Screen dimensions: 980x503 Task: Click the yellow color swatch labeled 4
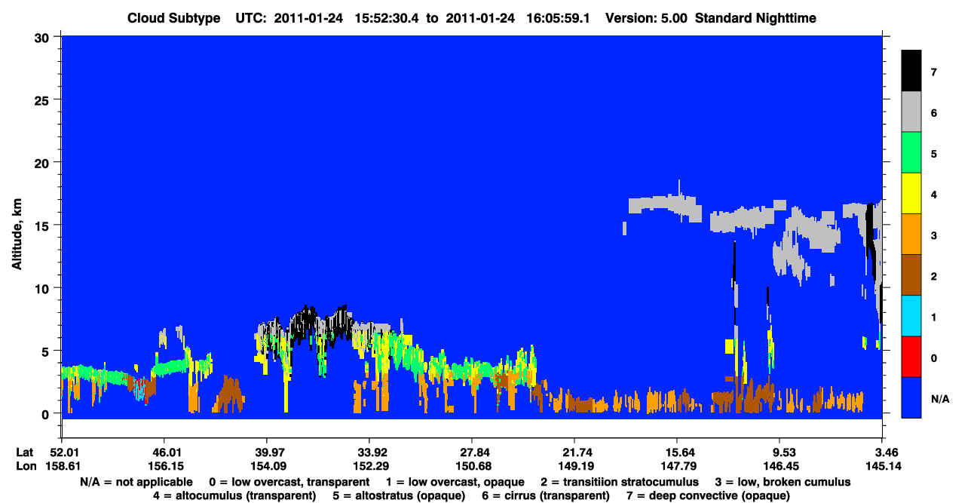[x=911, y=194]
